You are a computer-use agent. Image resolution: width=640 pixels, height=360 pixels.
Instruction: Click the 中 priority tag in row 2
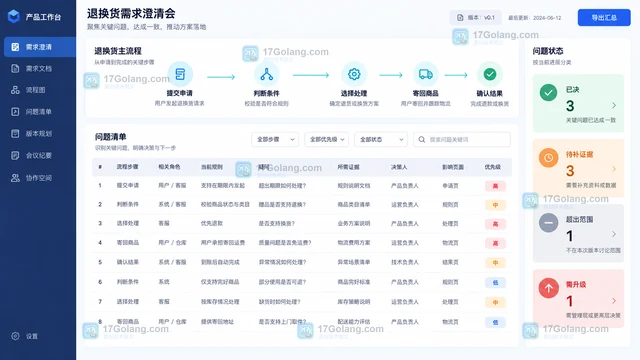click(x=495, y=205)
